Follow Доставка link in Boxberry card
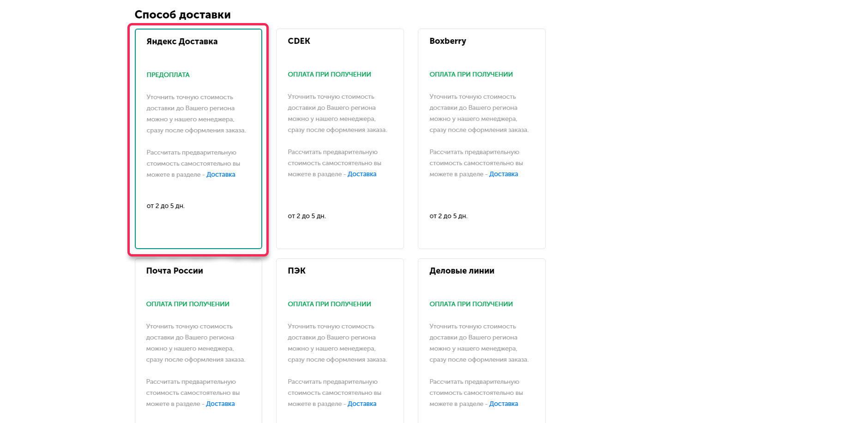 coord(504,174)
